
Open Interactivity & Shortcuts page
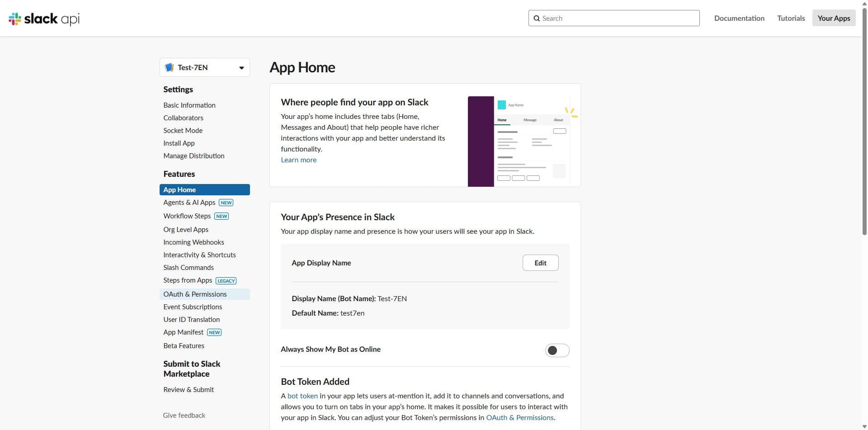click(x=199, y=255)
